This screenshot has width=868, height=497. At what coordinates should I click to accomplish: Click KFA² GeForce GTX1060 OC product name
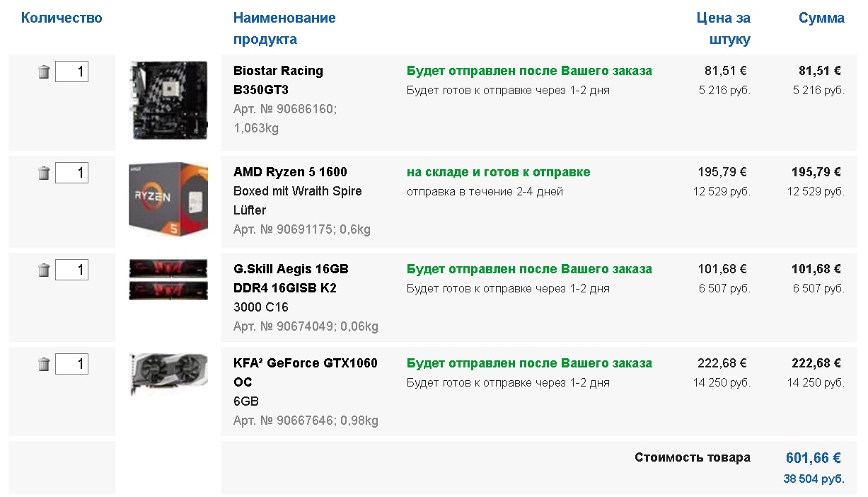click(x=306, y=372)
